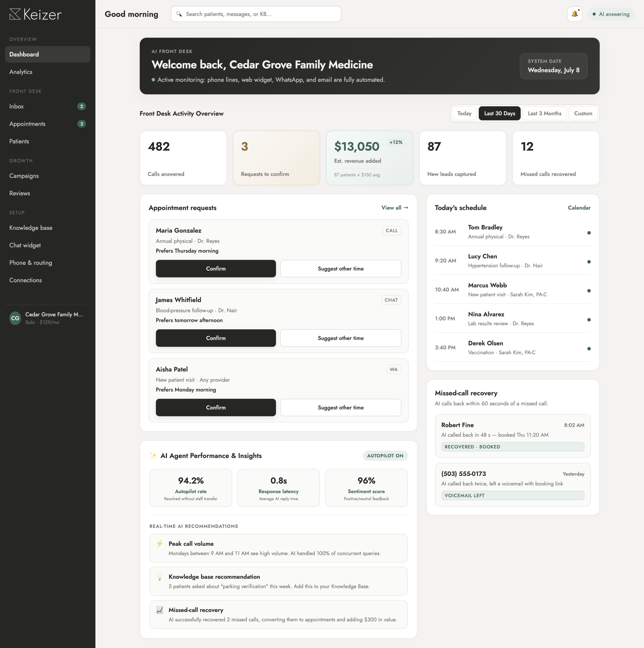Open the notifications bell
This screenshot has width=644, height=648.
(574, 14)
